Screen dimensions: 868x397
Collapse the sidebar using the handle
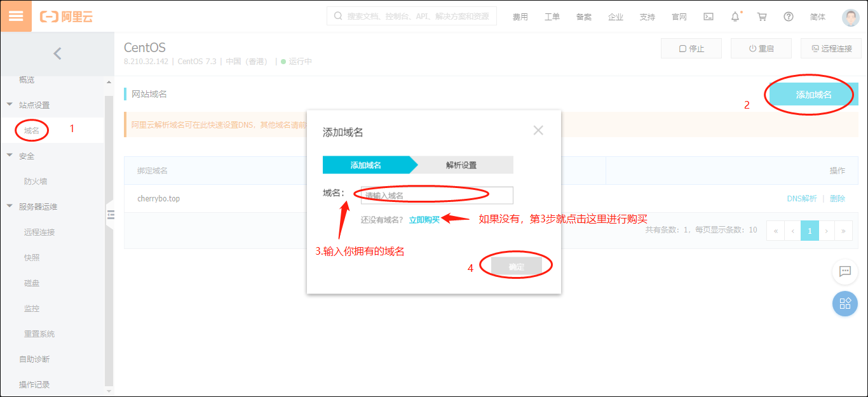click(109, 216)
